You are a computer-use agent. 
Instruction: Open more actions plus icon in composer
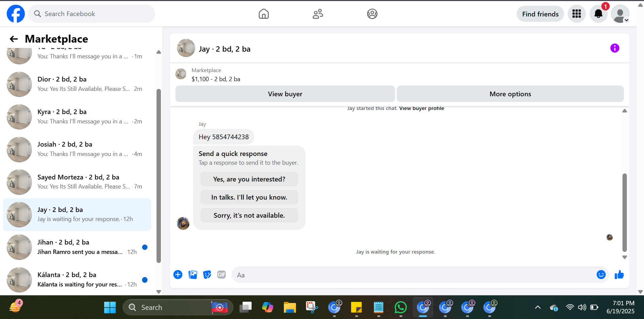(x=178, y=275)
